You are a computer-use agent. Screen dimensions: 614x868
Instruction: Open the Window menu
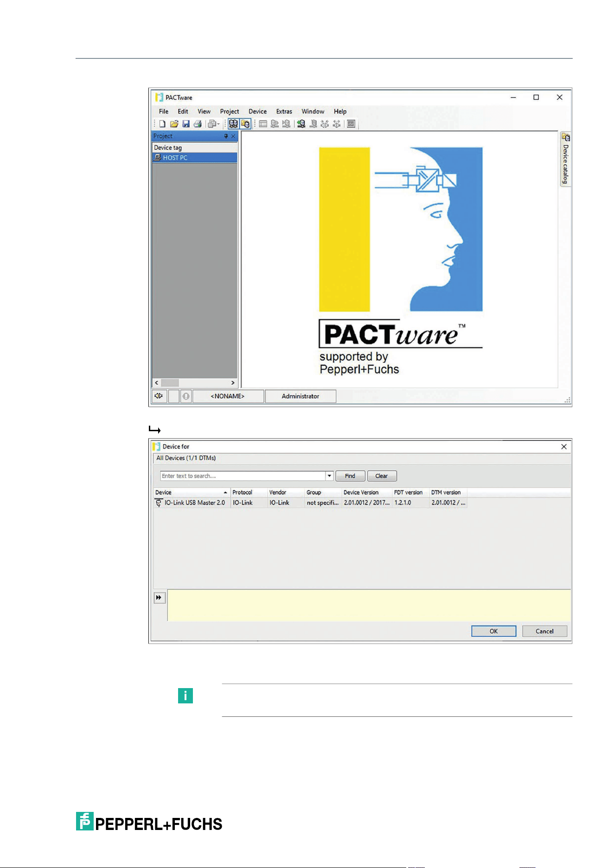point(313,111)
